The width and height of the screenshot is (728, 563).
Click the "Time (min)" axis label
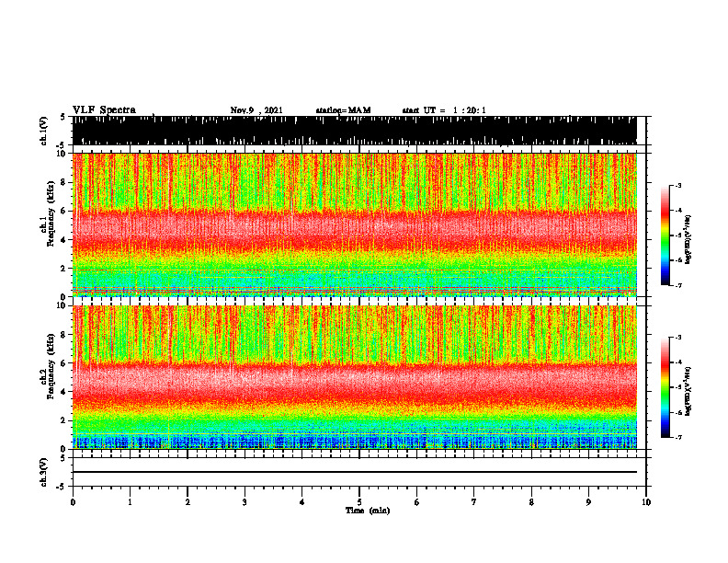(368, 511)
